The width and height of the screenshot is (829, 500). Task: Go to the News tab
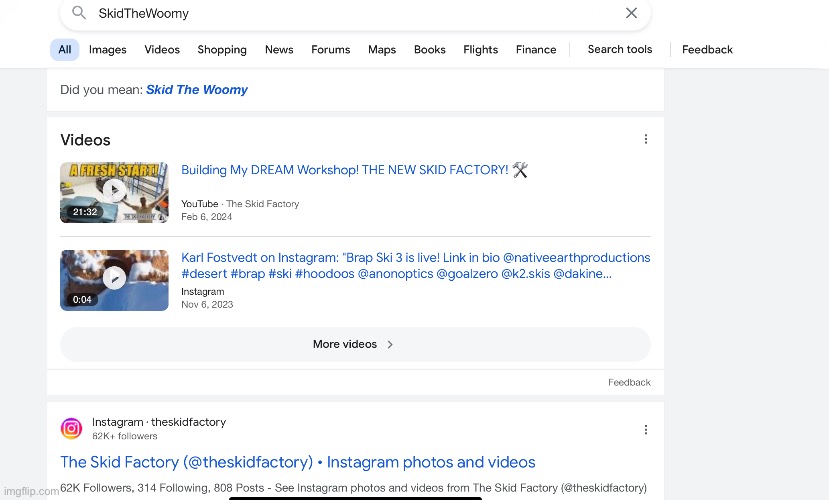pyautogui.click(x=279, y=49)
